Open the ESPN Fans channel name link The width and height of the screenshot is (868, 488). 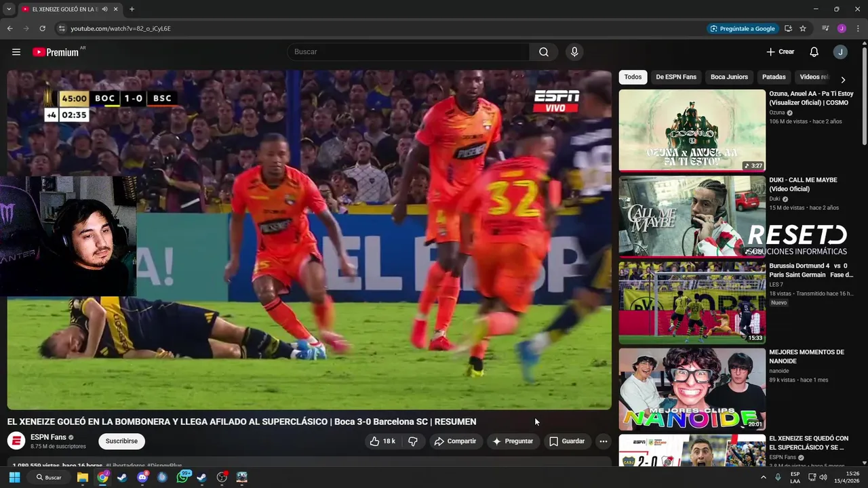click(48, 437)
